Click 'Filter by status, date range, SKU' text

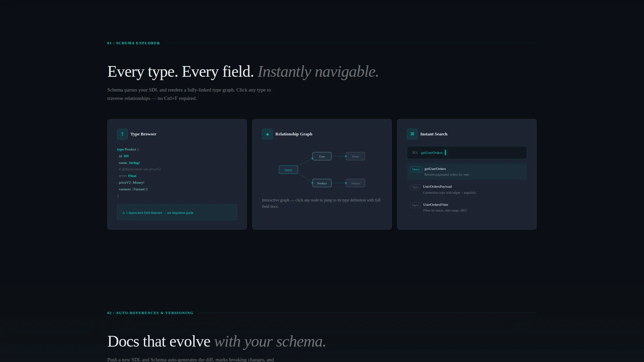[x=445, y=210]
